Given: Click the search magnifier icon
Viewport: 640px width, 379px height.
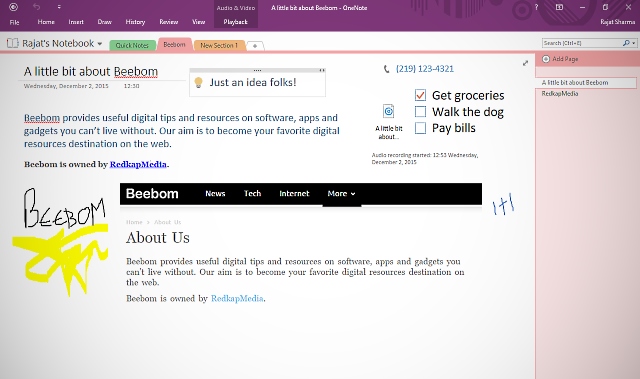Looking at the screenshot, I should (626, 43).
